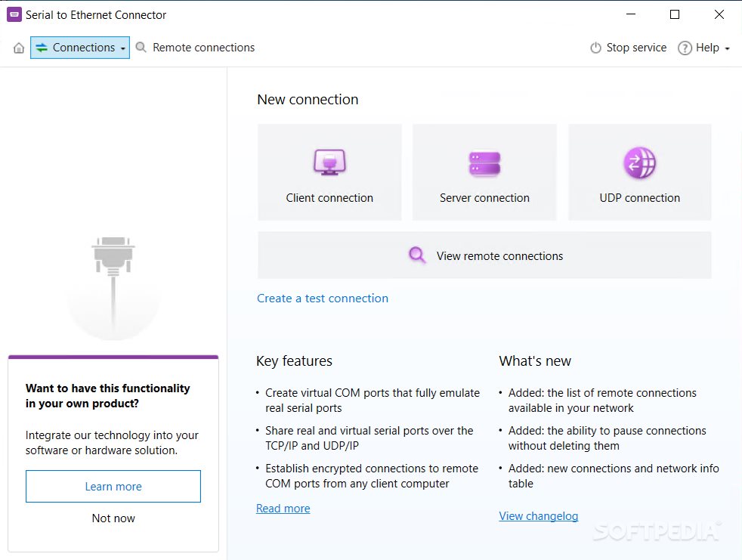
Task: Go to the Home icon in toolbar
Action: [18, 48]
